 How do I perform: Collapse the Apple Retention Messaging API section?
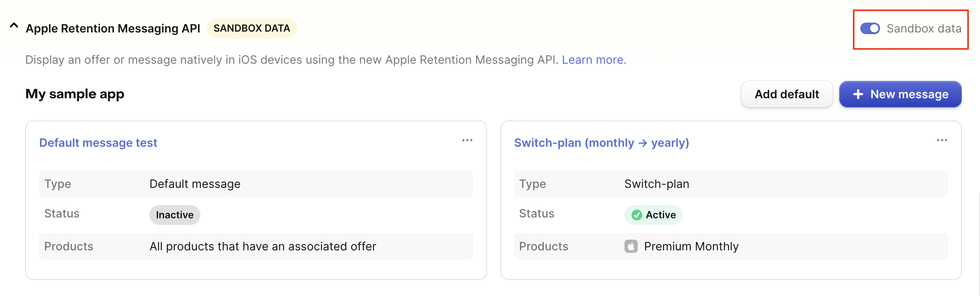click(x=14, y=26)
